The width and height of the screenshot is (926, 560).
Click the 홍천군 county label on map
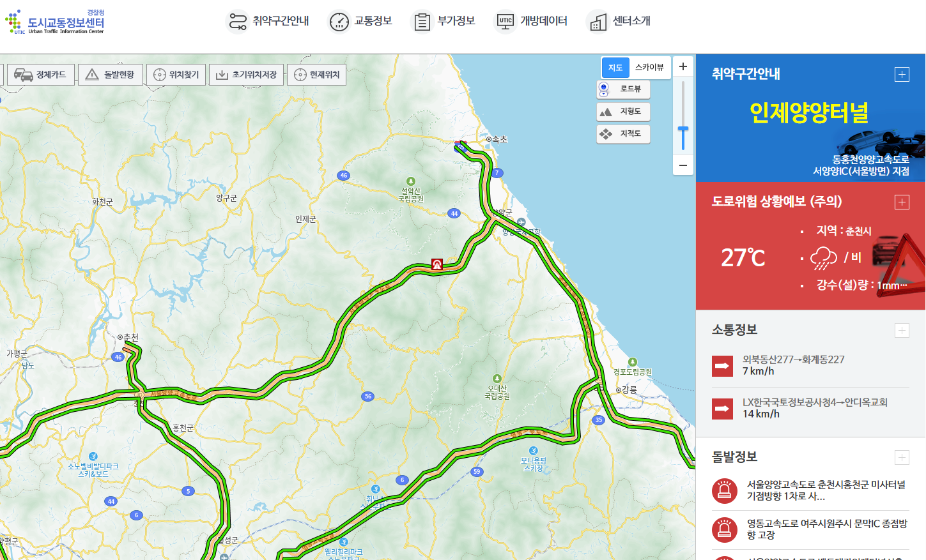[x=183, y=428]
